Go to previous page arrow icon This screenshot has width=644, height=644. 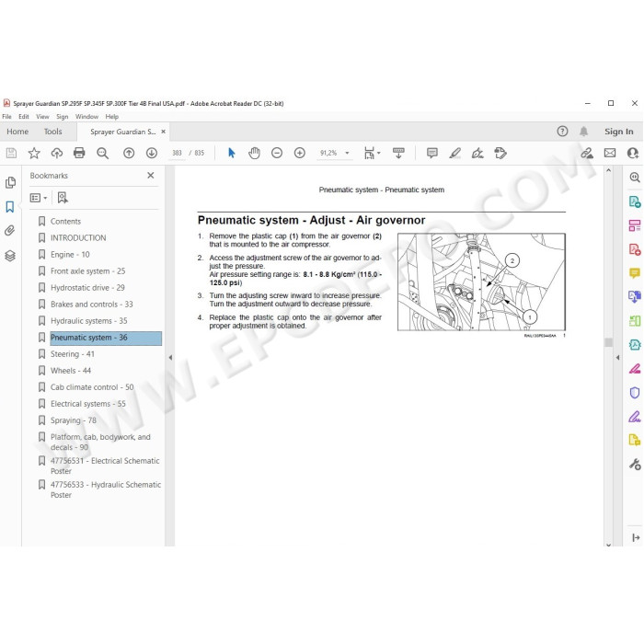pyautogui.click(x=129, y=154)
